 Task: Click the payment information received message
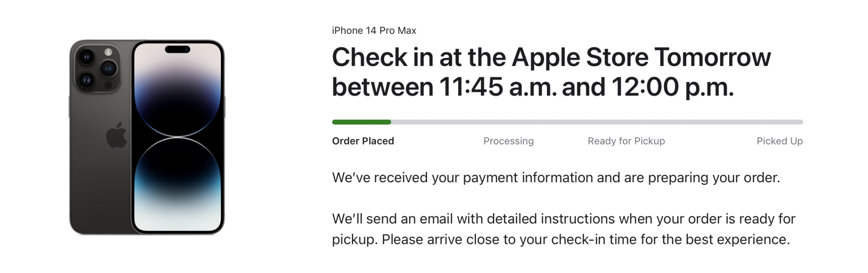click(556, 178)
